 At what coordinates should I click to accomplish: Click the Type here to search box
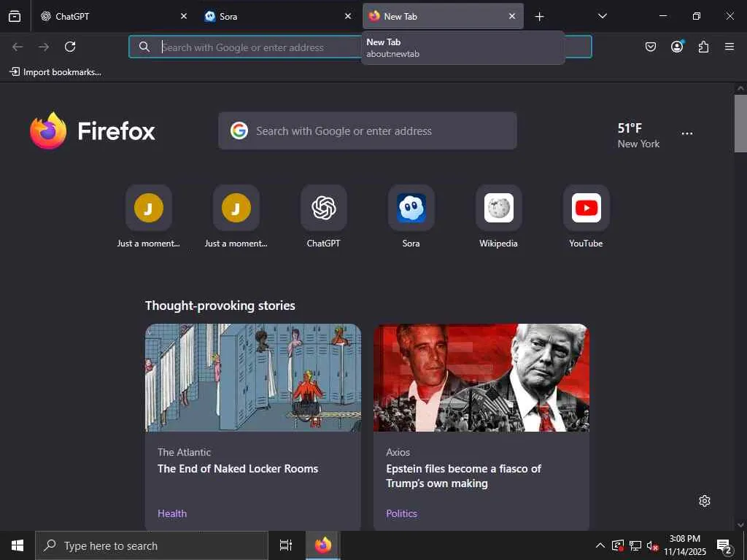(152, 545)
